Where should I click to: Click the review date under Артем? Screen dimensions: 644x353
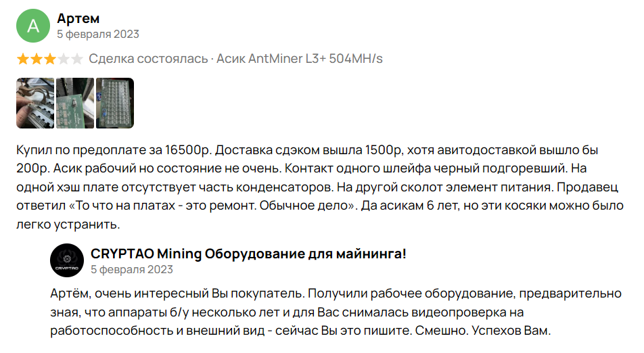(x=98, y=34)
